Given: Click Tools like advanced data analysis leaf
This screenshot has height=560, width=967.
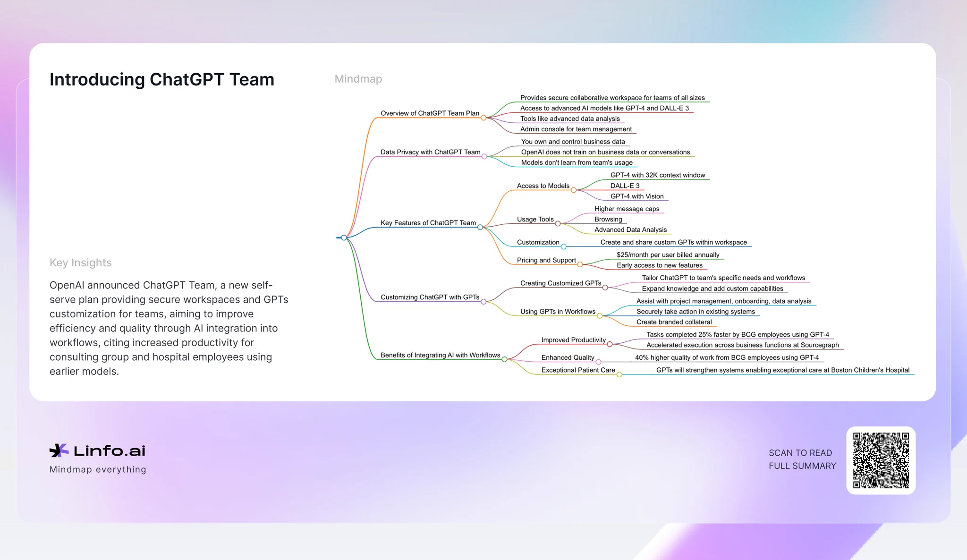Looking at the screenshot, I should coord(570,119).
